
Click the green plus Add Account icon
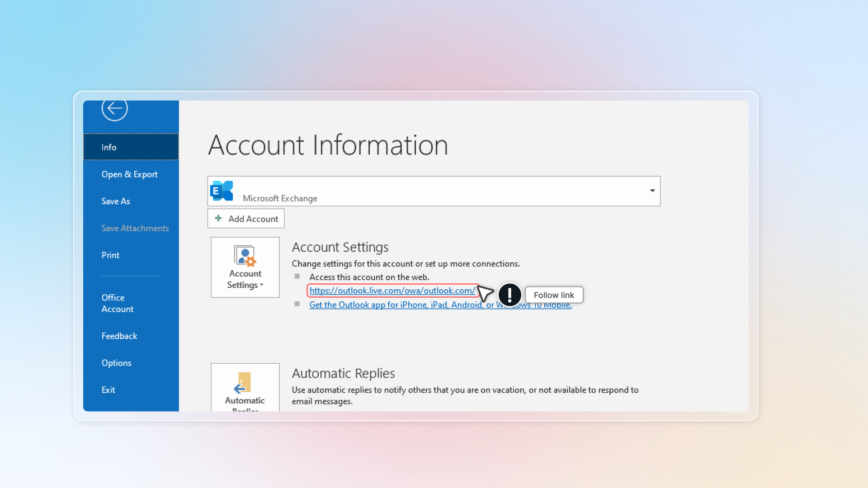point(218,218)
